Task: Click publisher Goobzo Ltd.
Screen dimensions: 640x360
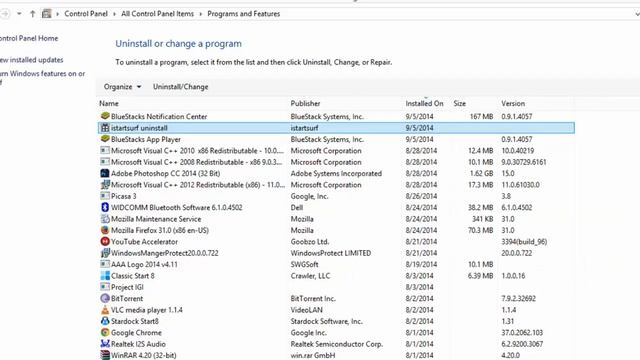Action: 310,242
